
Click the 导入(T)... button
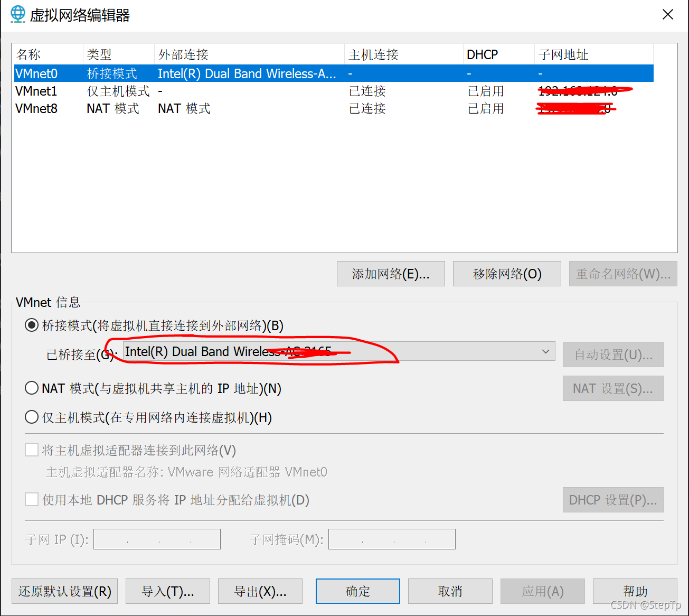pos(168,591)
